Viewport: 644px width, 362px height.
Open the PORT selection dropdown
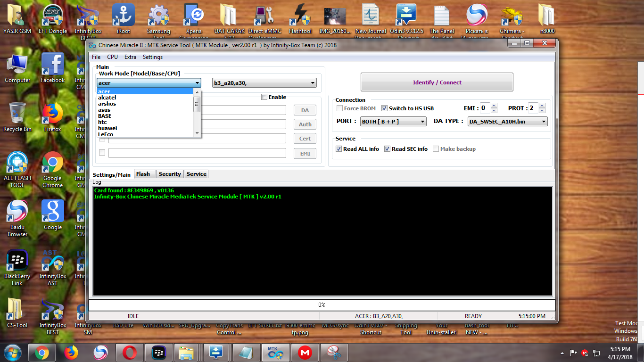pyautogui.click(x=393, y=122)
